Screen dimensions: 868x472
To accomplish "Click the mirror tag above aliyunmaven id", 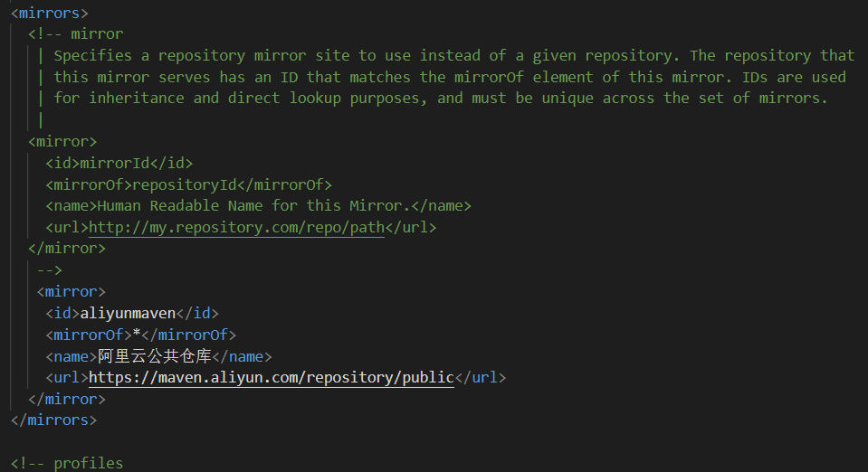I will point(71,292).
